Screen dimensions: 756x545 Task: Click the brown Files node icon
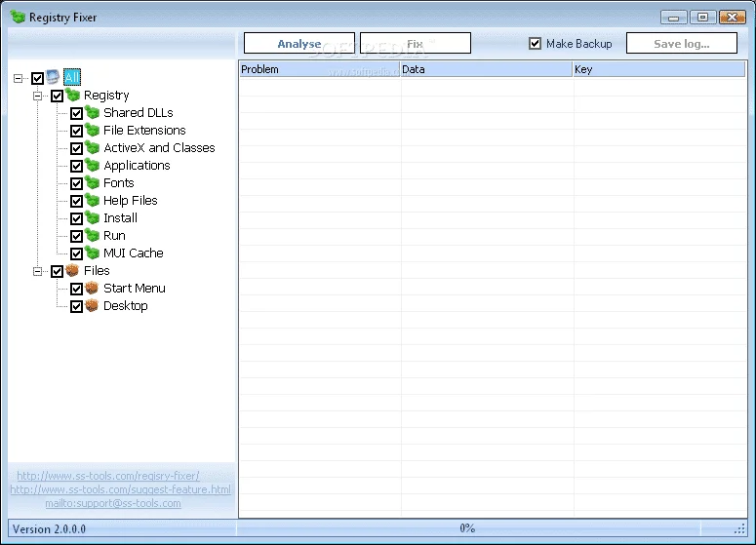coord(72,270)
